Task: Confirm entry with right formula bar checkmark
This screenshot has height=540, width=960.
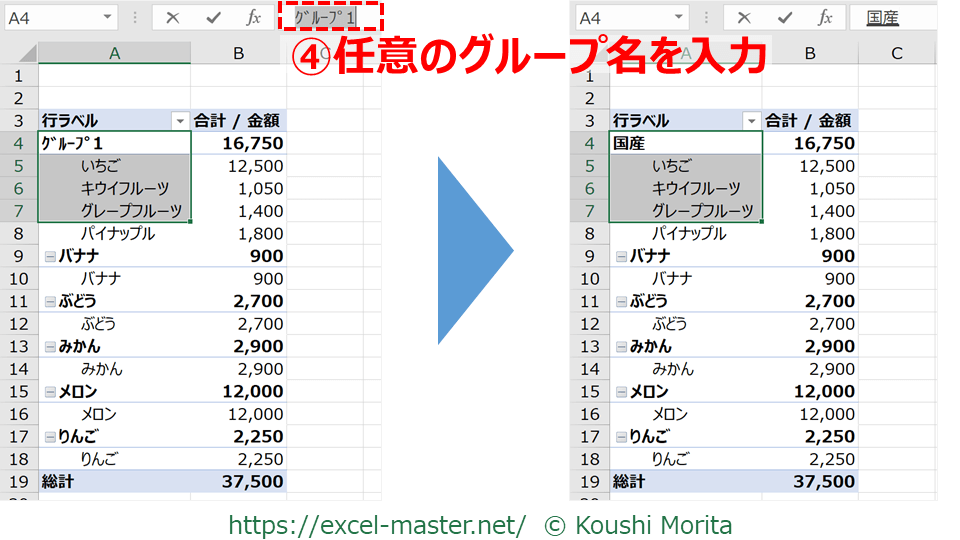Action: pyautogui.click(x=785, y=18)
